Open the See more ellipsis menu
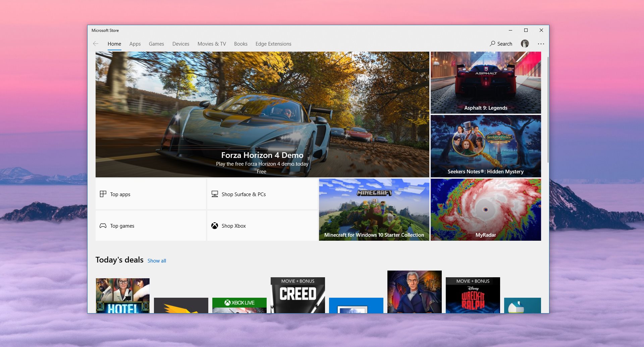The height and width of the screenshot is (347, 644). click(541, 44)
